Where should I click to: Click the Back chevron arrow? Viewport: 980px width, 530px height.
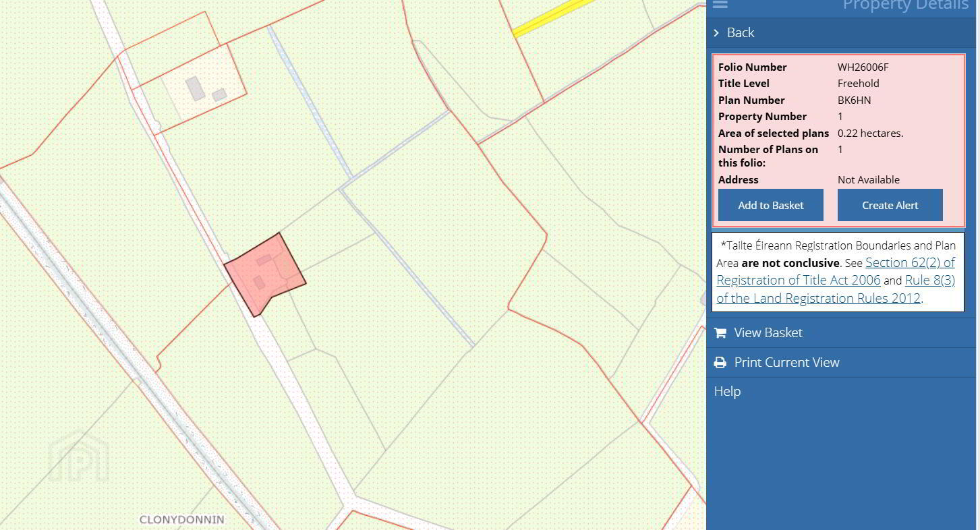click(716, 32)
